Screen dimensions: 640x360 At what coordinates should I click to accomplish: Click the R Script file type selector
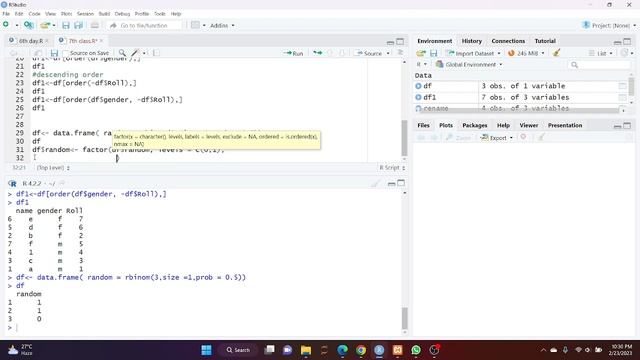point(392,168)
